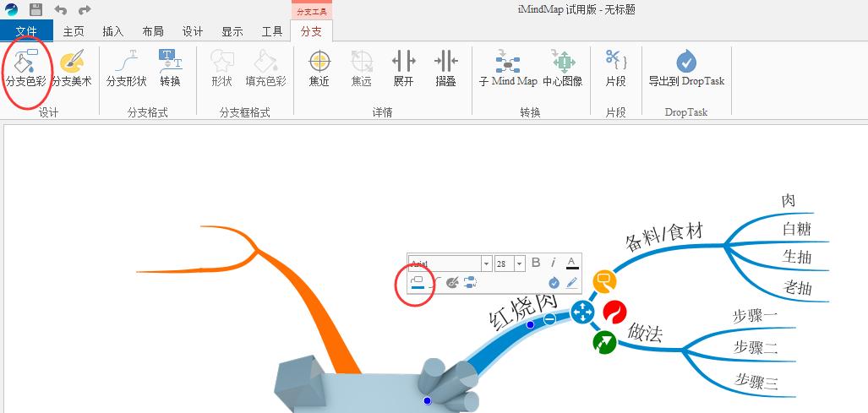Toggle italic in floating toolbar
This screenshot has width=868, height=413.
point(553,263)
